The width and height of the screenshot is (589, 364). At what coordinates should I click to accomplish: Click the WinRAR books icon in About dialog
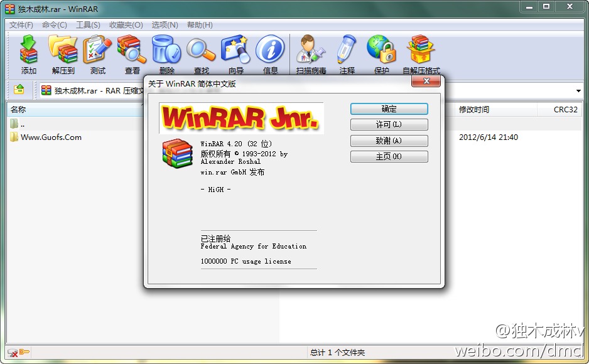click(x=177, y=154)
